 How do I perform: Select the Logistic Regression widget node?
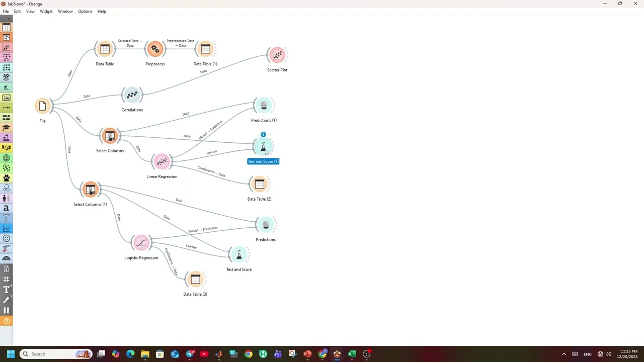click(x=141, y=243)
